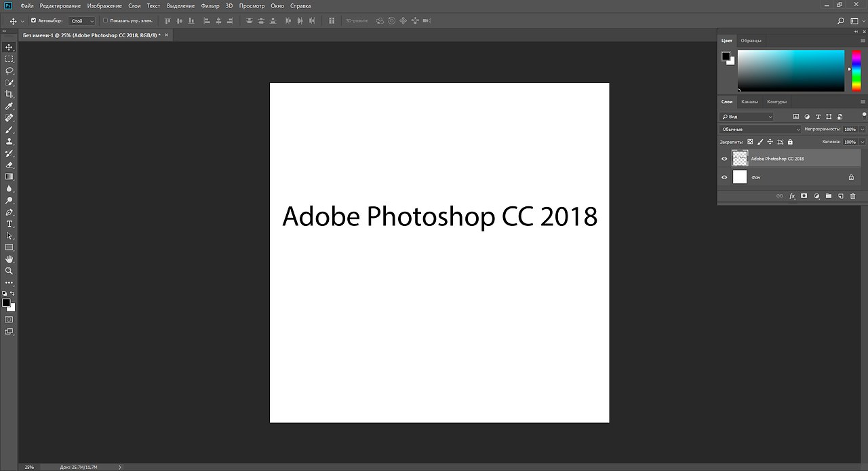Expand the Заливка fill slider arrow
The image size is (868, 471).
[863, 142]
